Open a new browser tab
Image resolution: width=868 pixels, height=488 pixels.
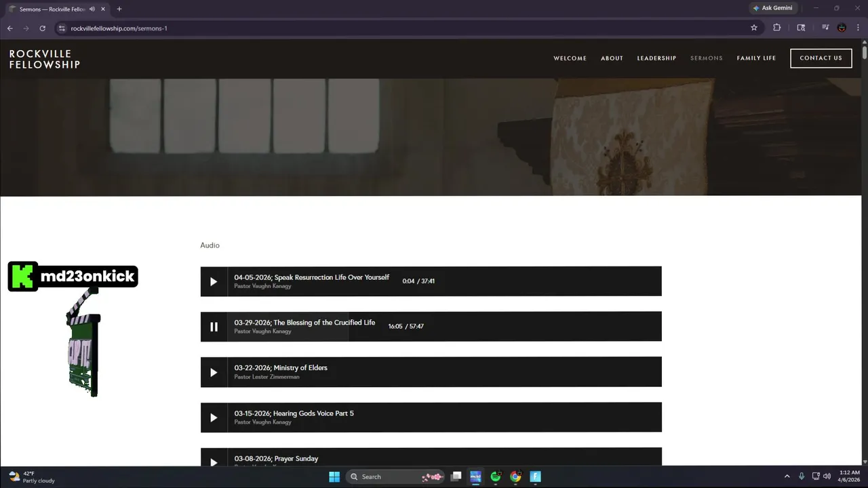click(x=119, y=9)
